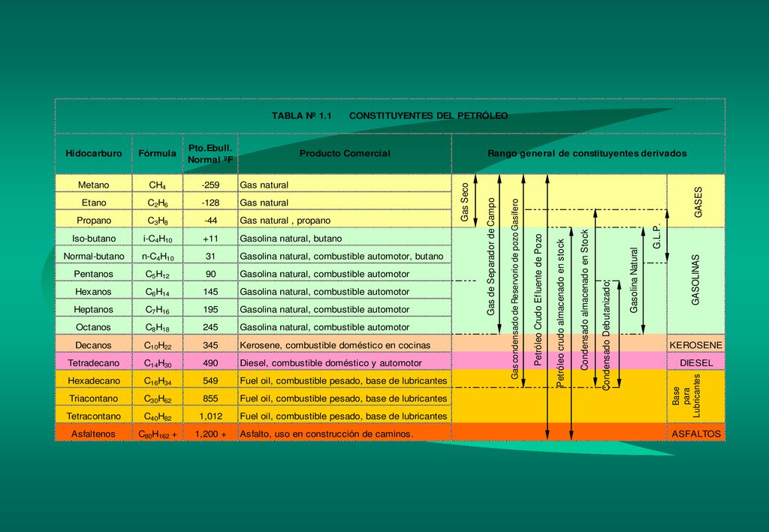Image resolution: width=769 pixels, height=532 pixels.
Task: Click the boiling point value 1,200 +
Action: (210, 434)
